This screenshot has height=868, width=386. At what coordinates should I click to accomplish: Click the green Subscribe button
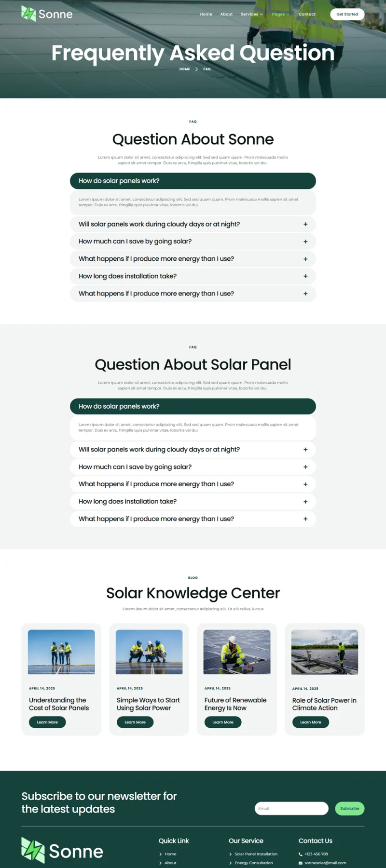tap(350, 808)
